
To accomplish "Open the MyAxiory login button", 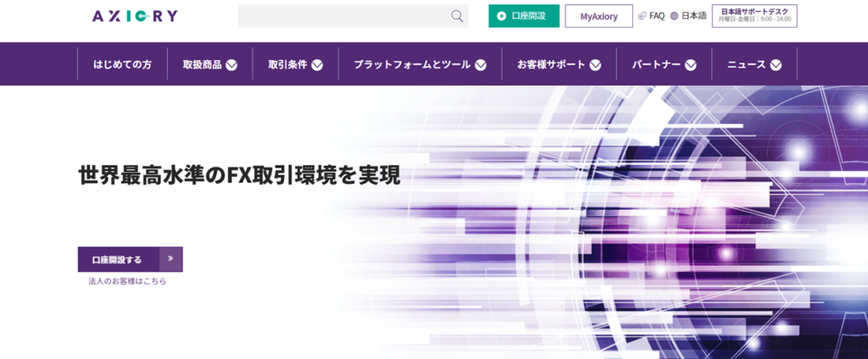I will [599, 16].
